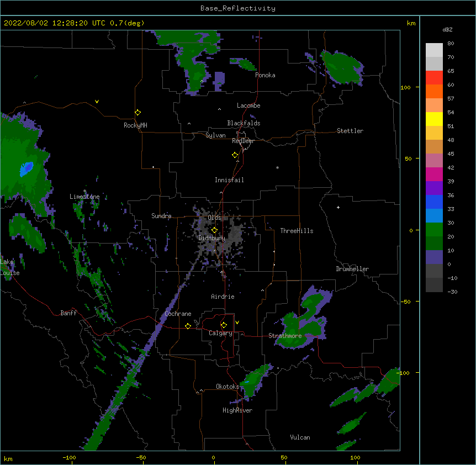Click the Limestone label
This screenshot has height=465, width=476.
pyautogui.click(x=84, y=197)
